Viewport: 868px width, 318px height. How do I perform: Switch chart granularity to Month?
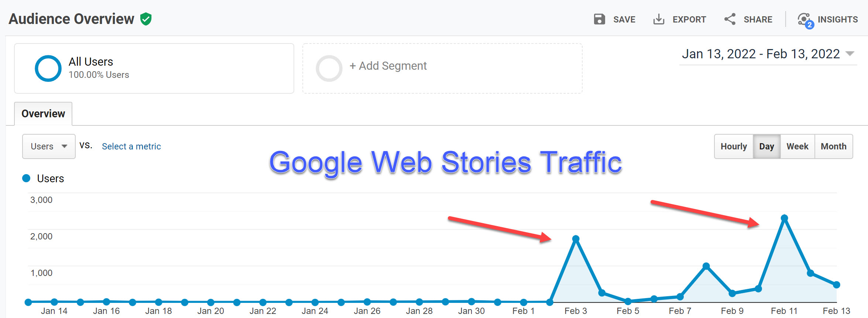pos(834,146)
